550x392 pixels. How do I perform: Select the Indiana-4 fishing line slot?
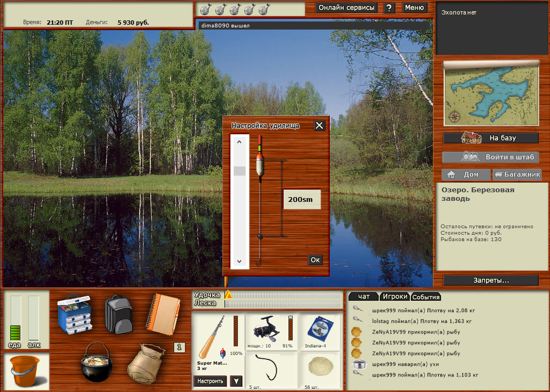click(x=321, y=331)
